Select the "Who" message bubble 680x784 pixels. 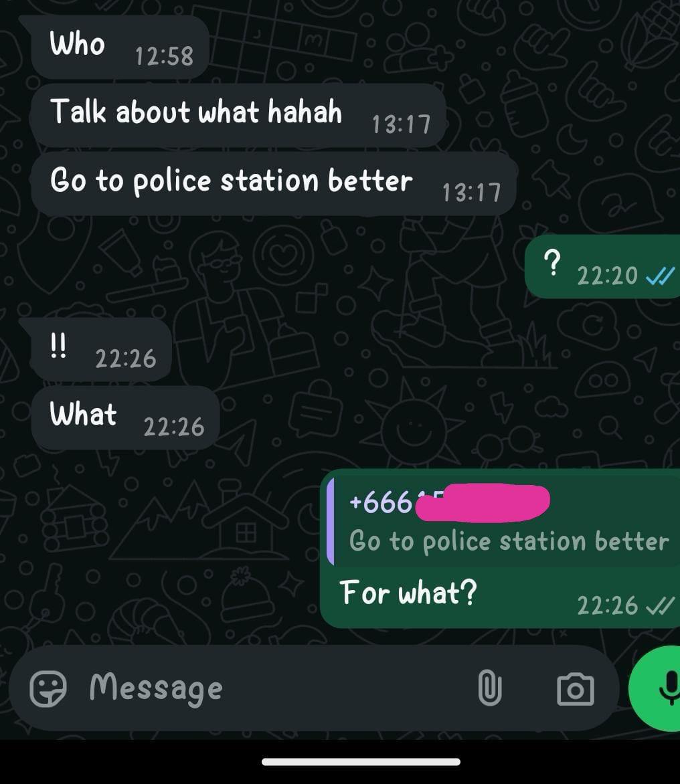click(120, 47)
